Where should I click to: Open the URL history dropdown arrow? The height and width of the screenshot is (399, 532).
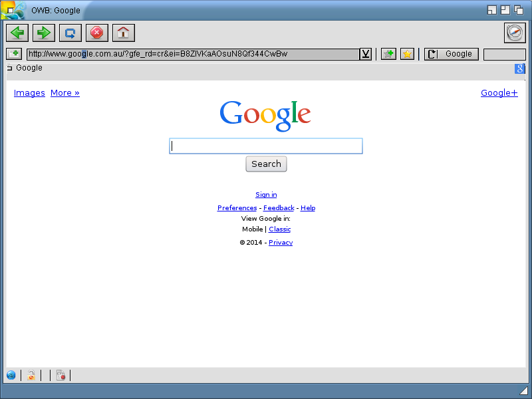[x=365, y=54]
